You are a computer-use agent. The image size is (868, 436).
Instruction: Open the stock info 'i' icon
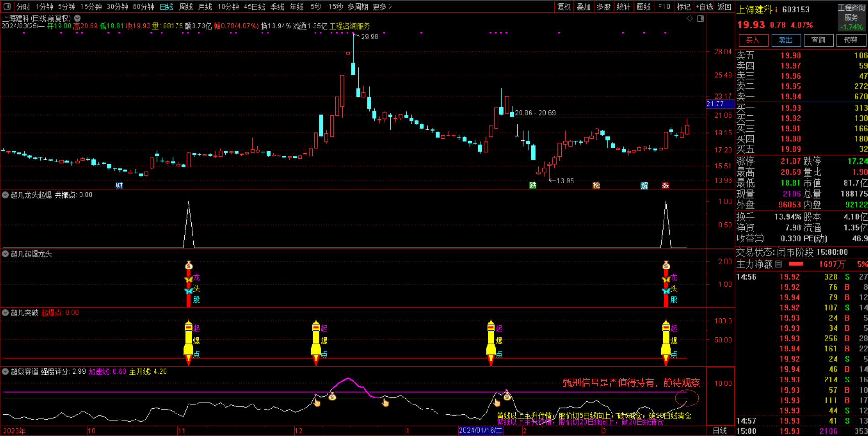(x=776, y=10)
